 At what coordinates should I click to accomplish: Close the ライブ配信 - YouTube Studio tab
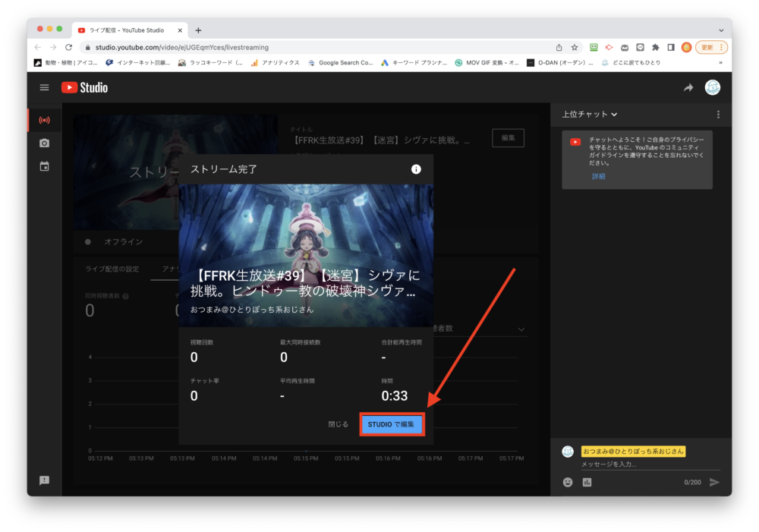(180, 30)
